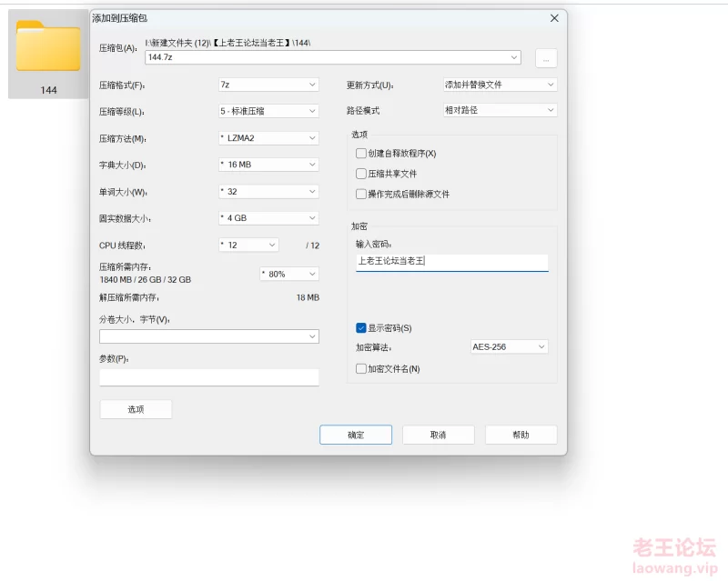
Task: Click the 确定 button
Action: pos(356,435)
